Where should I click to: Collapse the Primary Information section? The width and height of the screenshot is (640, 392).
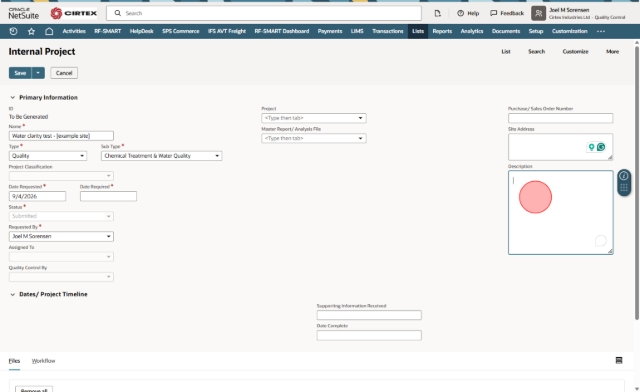pos(12,98)
